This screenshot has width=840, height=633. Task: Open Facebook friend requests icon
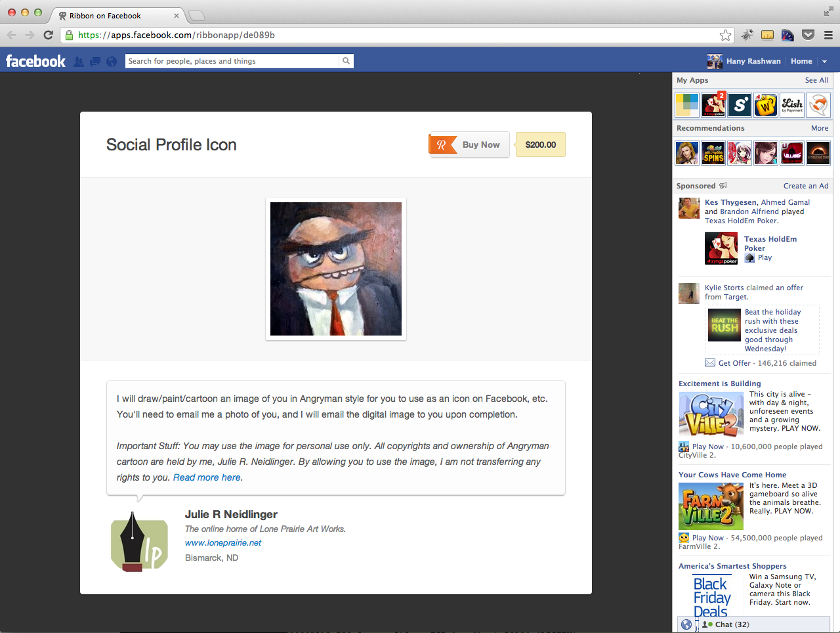79,61
